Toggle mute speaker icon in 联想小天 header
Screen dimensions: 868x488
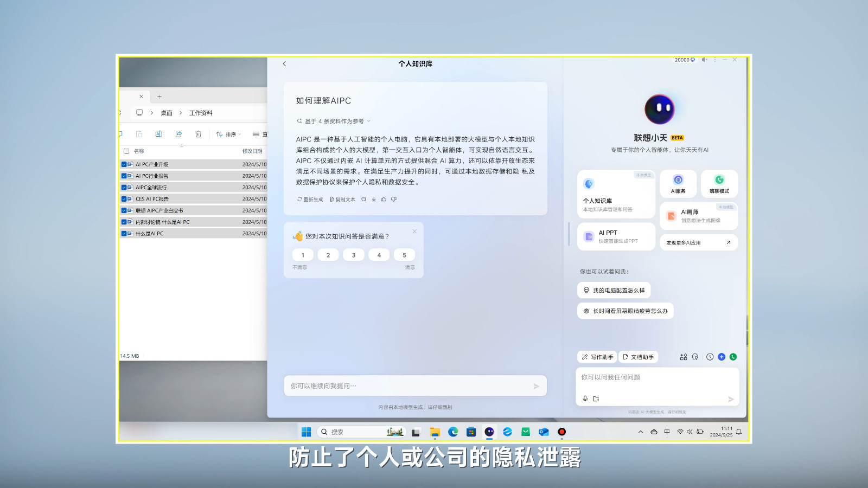(704, 60)
